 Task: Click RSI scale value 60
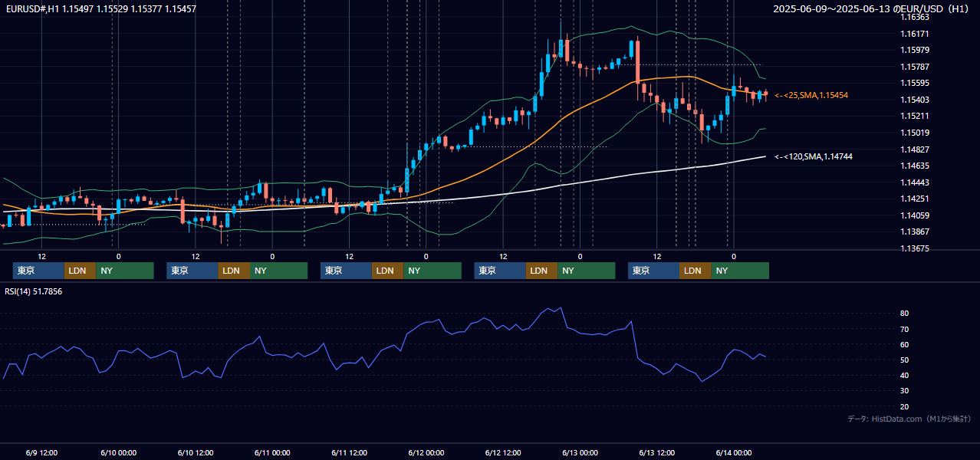pos(905,344)
